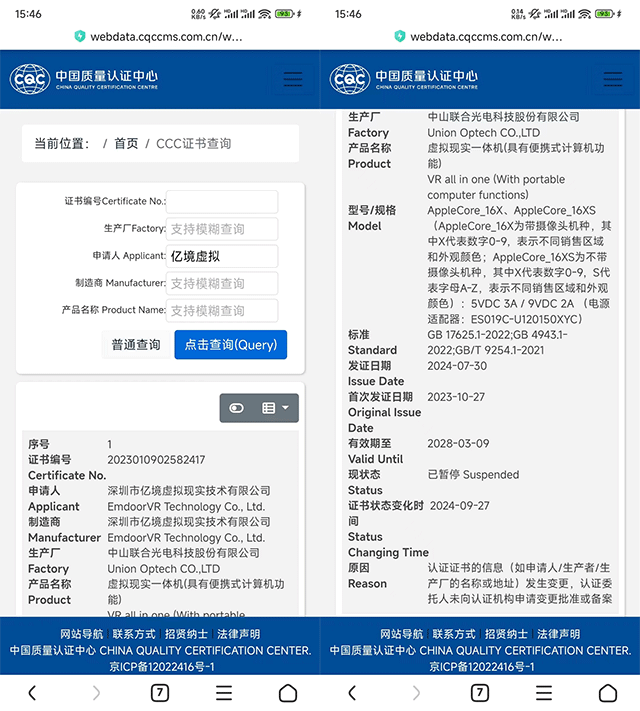Click 京ICP备12022416号-1 in left footer
This screenshot has height=711, width=640.
pyautogui.click(x=162, y=667)
